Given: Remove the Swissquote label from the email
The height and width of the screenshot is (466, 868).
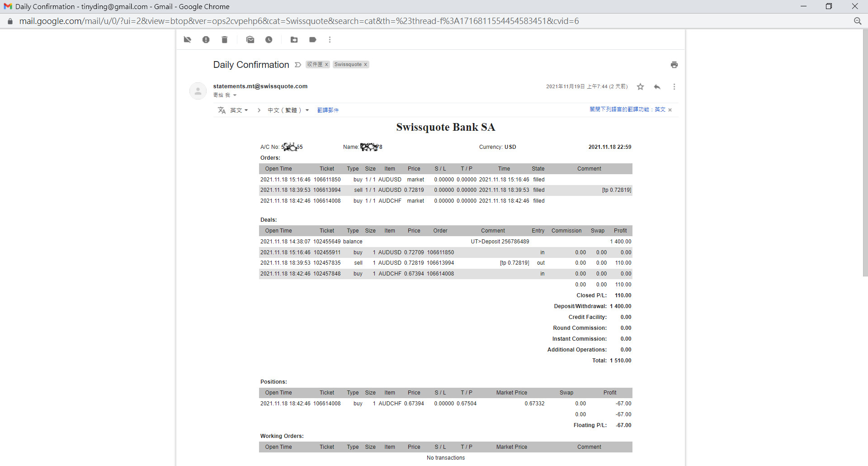Looking at the screenshot, I should click(366, 64).
